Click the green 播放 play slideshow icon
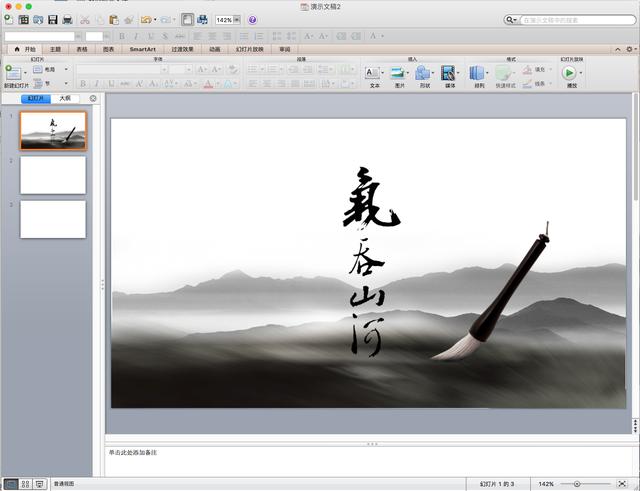The width and height of the screenshot is (640, 491). 569,73
